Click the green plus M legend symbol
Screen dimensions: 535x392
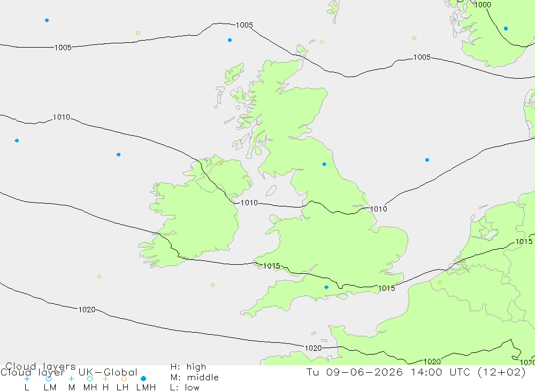point(71,379)
